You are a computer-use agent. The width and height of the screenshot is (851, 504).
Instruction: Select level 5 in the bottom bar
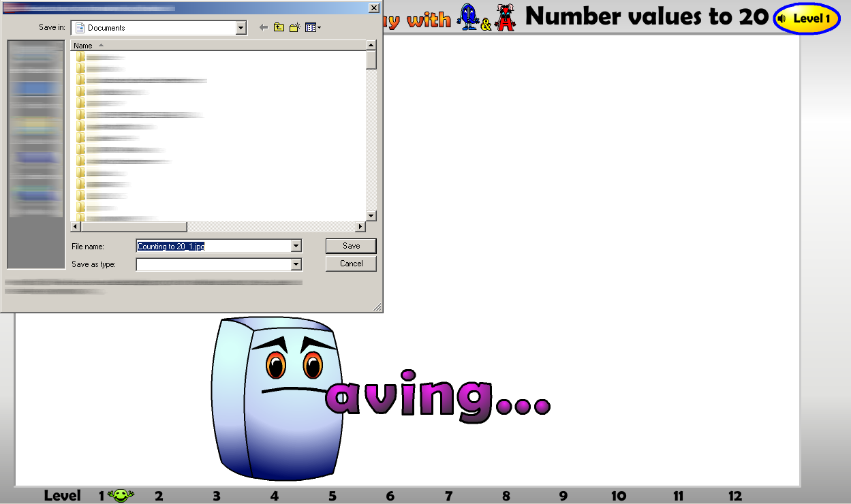pos(332,496)
